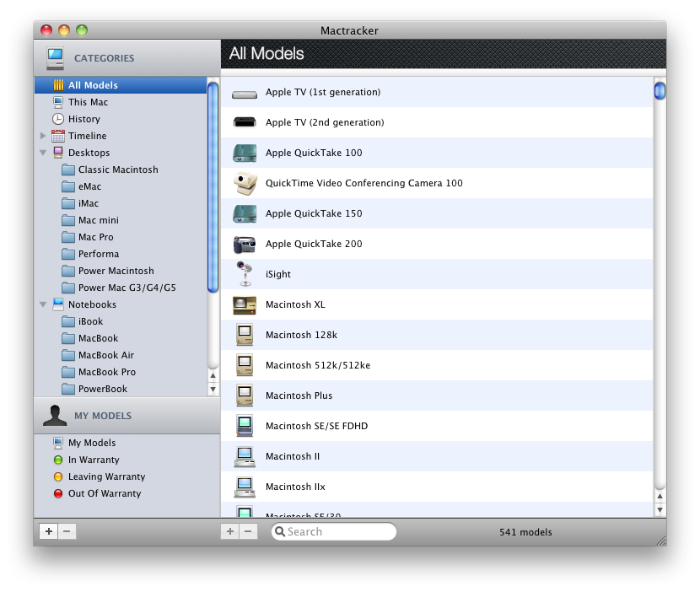The height and width of the screenshot is (592, 700).
Task: Click the History clock icon in sidebar
Action: point(58,119)
